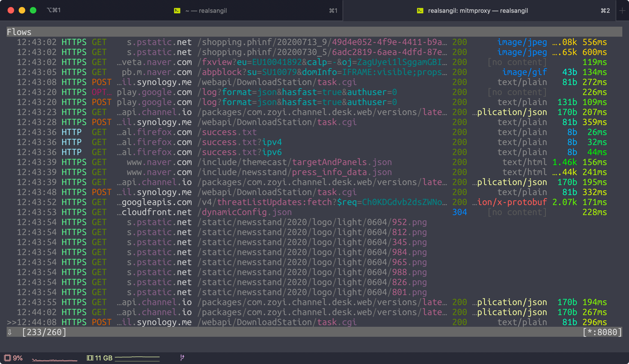Switch to the '~ — realsangil' terminal tab
629x364 pixels.
click(x=171, y=11)
